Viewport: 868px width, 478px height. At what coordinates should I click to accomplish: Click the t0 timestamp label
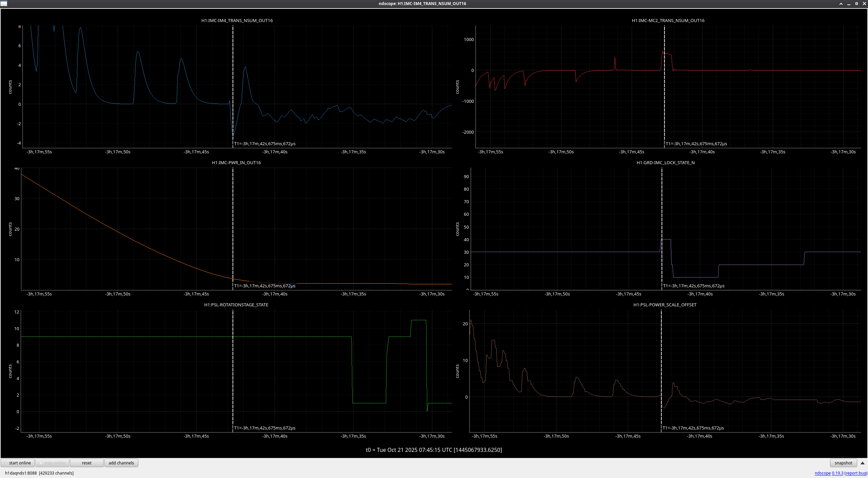434,450
